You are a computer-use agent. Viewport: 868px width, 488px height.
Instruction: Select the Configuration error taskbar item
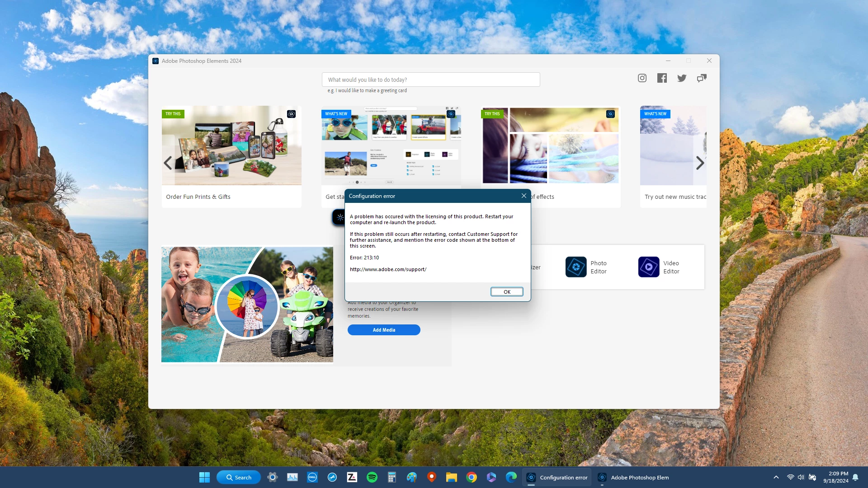[557, 477]
